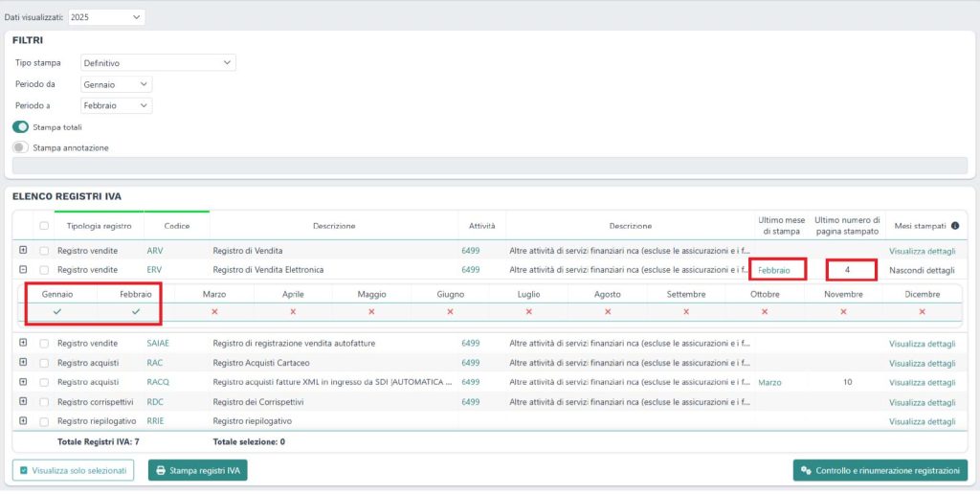
Task: Expand the ARV Registro di Vendita row
Action: pyautogui.click(x=23, y=251)
